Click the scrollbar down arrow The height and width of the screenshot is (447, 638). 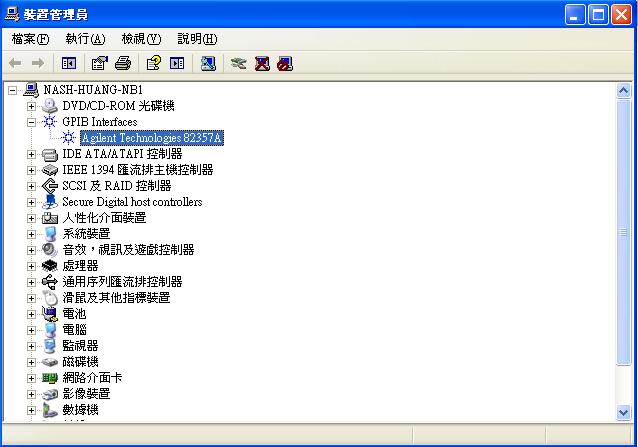623,412
